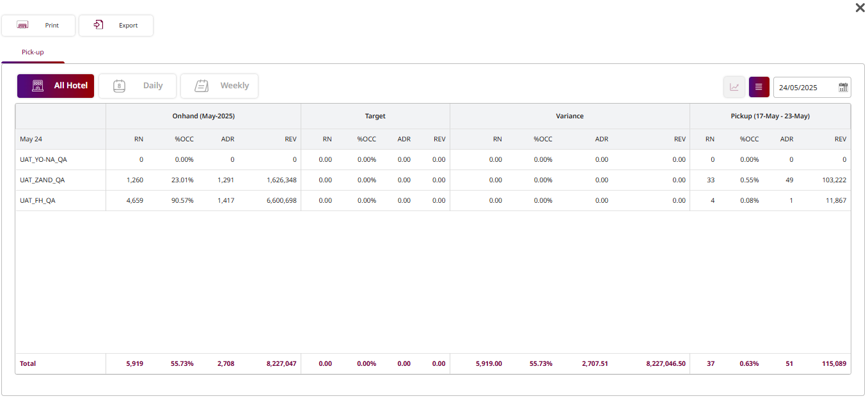Click the Export button label
Screen dimensions: 868x403
coord(129,26)
